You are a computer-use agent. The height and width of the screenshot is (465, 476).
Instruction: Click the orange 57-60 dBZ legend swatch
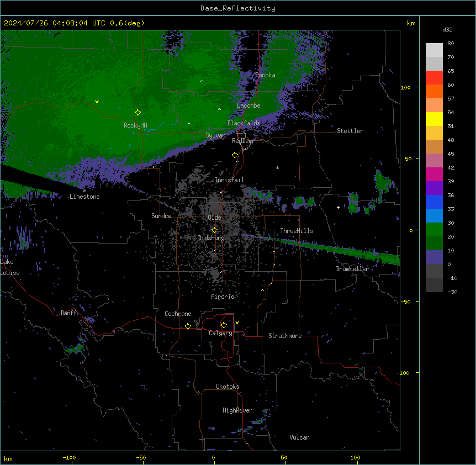[434, 91]
